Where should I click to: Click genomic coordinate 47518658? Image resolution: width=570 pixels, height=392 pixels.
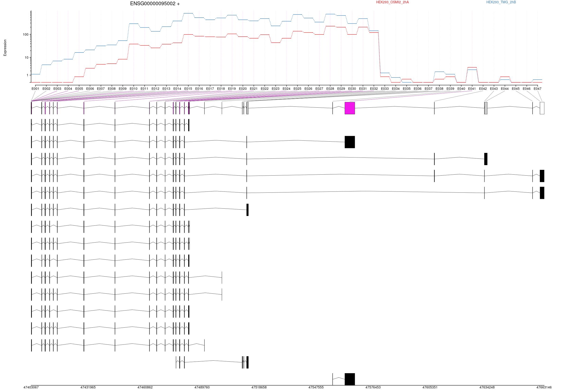coord(259,387)
